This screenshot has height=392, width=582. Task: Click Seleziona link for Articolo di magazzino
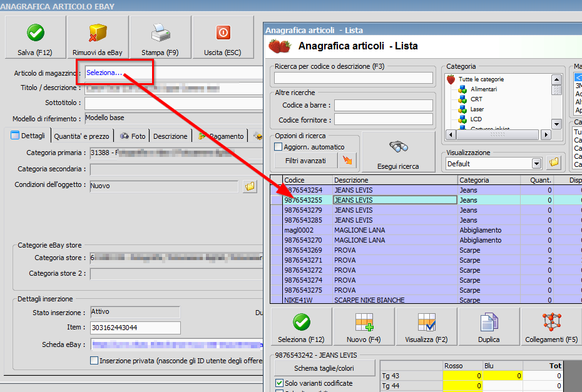[x=105, y=73]
